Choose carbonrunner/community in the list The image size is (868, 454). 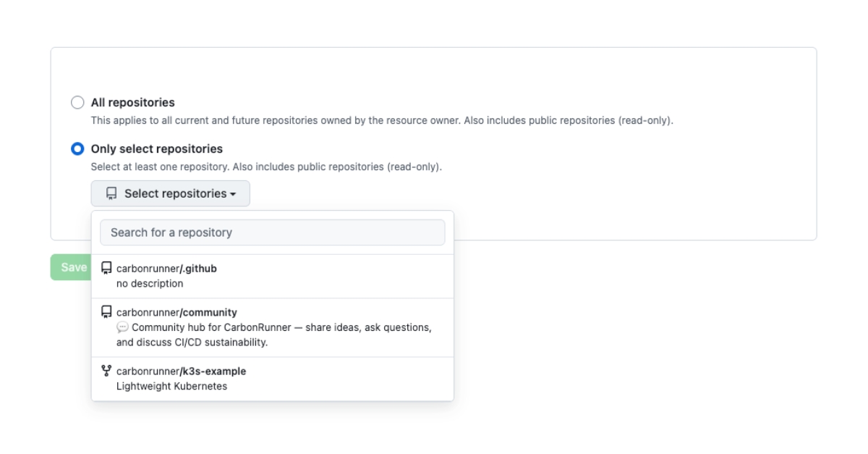tap(176, 313)
